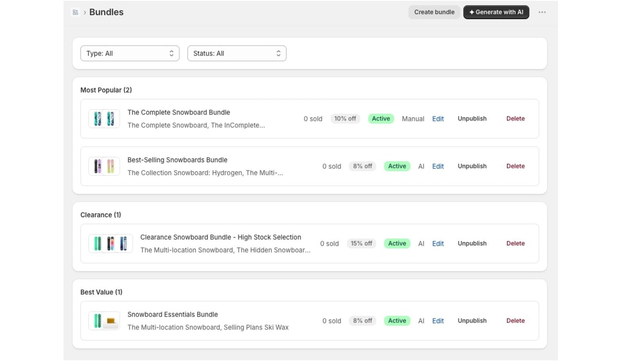This screenshot has width=644, height=362.
Task: Click the Create bundle button
Action: [x=434, y=12]
